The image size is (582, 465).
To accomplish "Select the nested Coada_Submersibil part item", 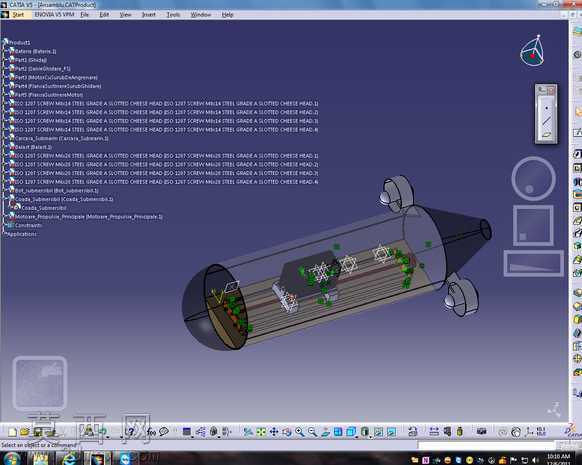I will pyautogui.click(x=44, y=208).
